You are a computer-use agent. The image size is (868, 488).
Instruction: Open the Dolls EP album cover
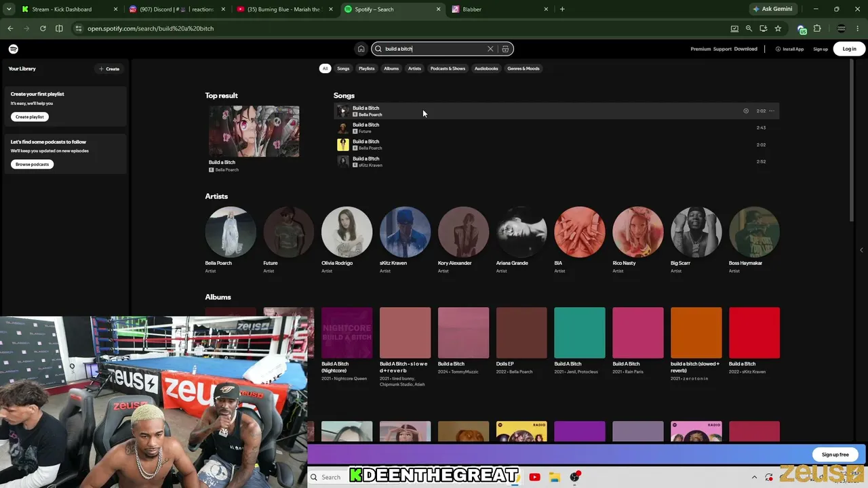click(521, 333)
